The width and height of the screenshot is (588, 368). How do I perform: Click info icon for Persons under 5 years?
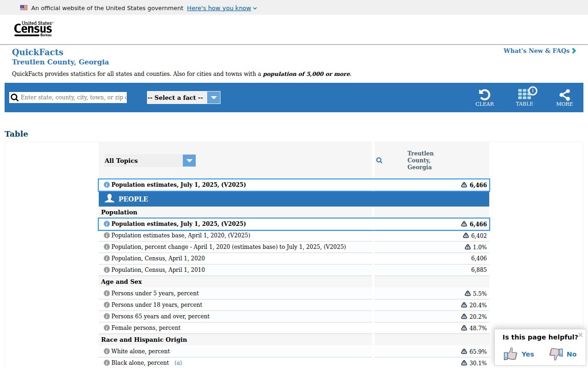pos(107,293)
